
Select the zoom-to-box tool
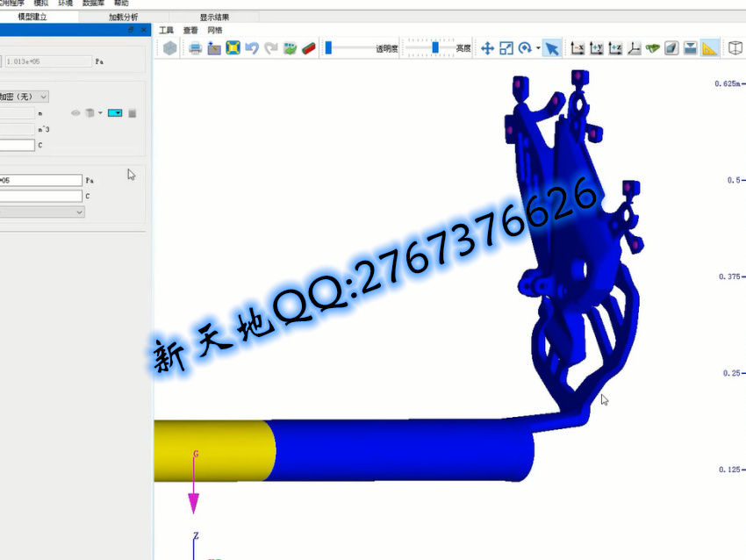[506, 49]
